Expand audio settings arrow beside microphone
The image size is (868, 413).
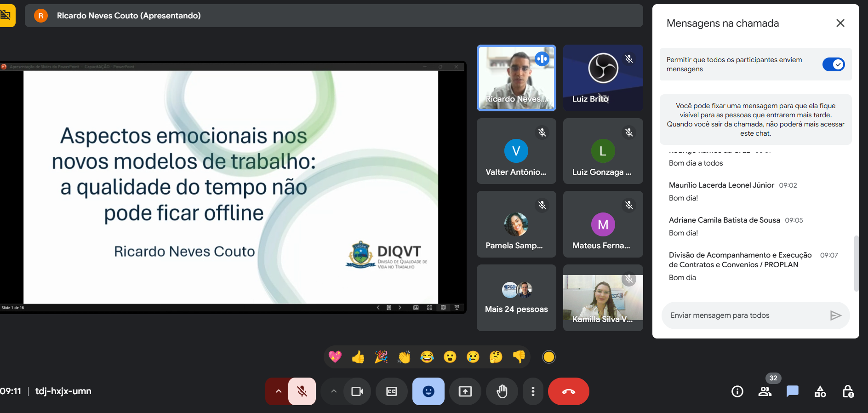(278, 391)
